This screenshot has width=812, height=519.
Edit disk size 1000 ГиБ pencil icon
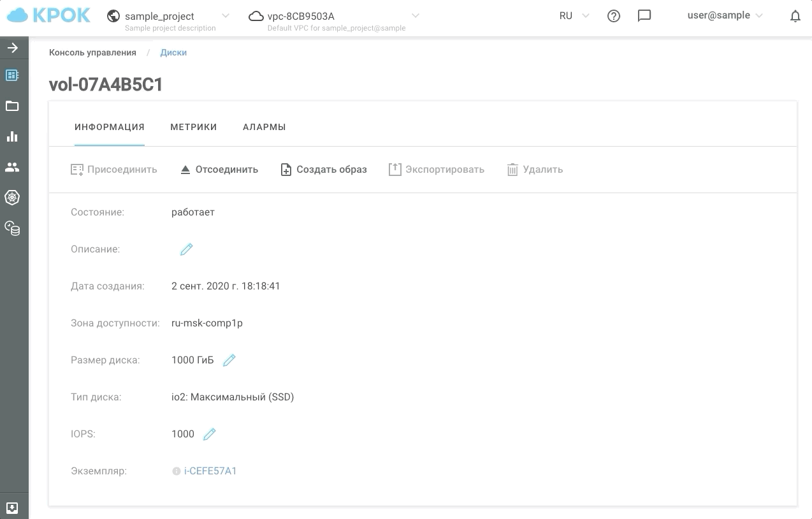point(229,360)
